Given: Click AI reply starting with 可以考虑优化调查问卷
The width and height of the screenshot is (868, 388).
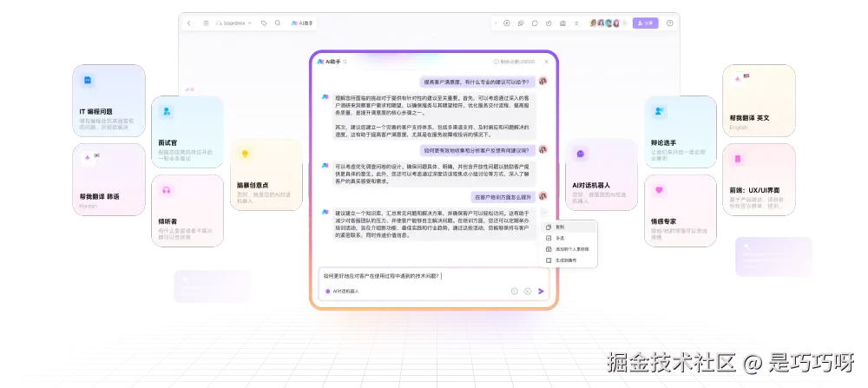Looking at the screenshot, I should [x=435, y=174].
